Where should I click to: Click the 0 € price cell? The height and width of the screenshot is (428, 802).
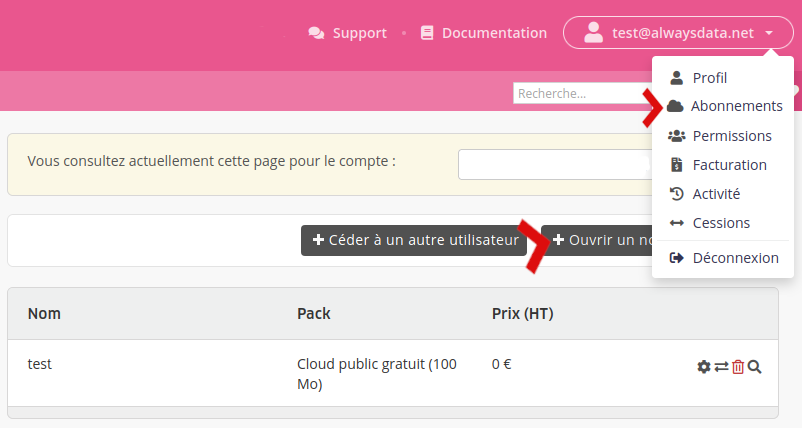[501, 364]
